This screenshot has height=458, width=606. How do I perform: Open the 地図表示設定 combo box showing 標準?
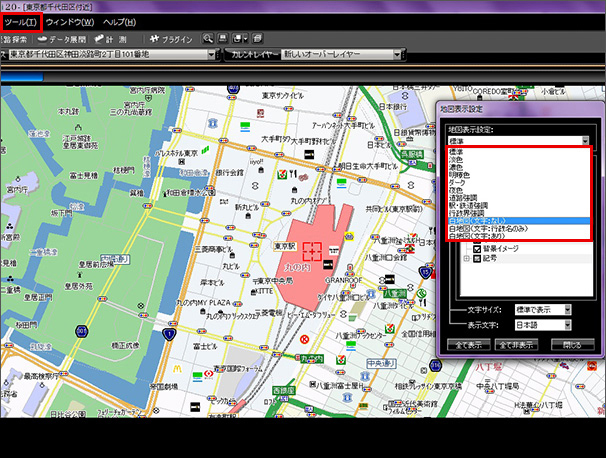[518, 141]
